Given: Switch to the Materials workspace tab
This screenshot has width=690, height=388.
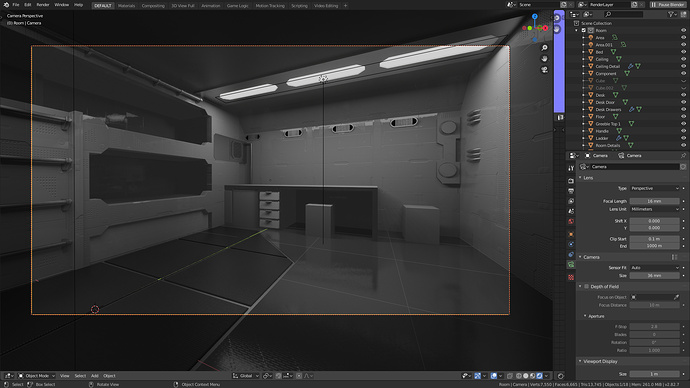Looking at the screenshot, I should point(126,6).
